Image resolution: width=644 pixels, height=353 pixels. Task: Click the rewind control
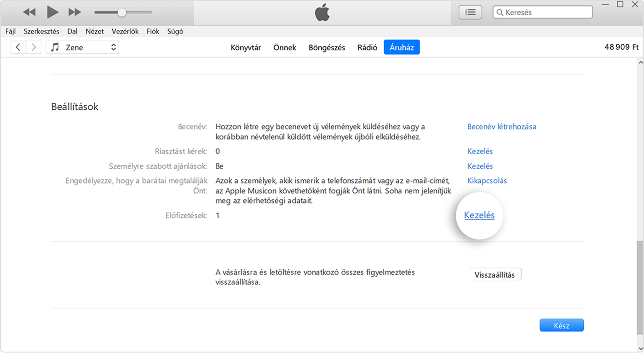[29, 12]
